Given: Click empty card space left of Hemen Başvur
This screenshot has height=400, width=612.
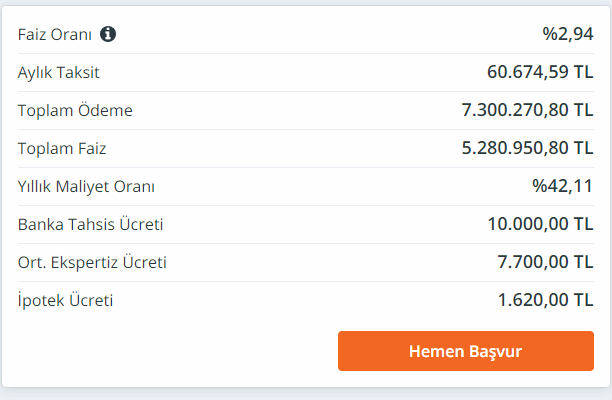Looking at the screenshot, I should [170, 351].
